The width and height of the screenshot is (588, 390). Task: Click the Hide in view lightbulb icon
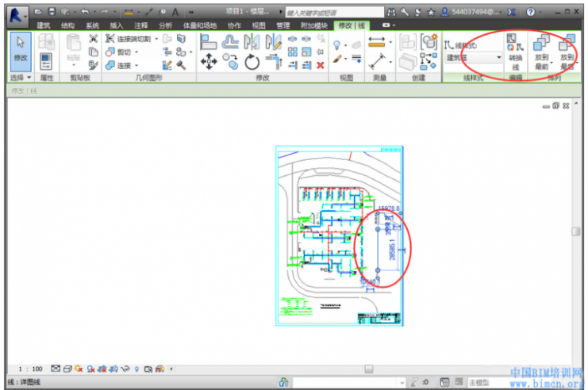pos(336,45)
